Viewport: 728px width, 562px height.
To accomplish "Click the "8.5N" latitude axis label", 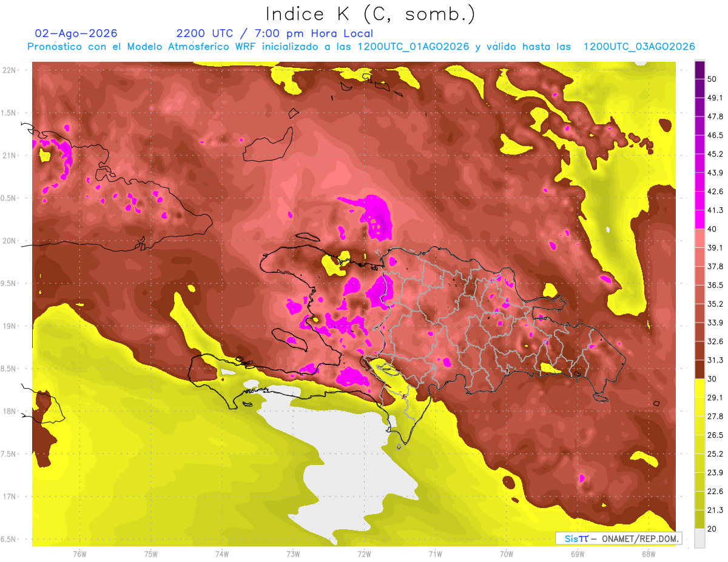I will 8,369.
